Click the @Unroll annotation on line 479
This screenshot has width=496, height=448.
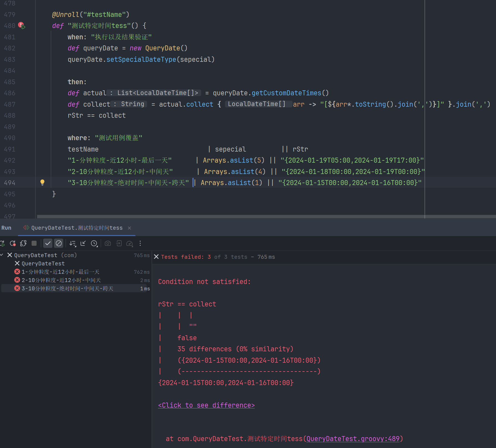[x=66, y=14]
